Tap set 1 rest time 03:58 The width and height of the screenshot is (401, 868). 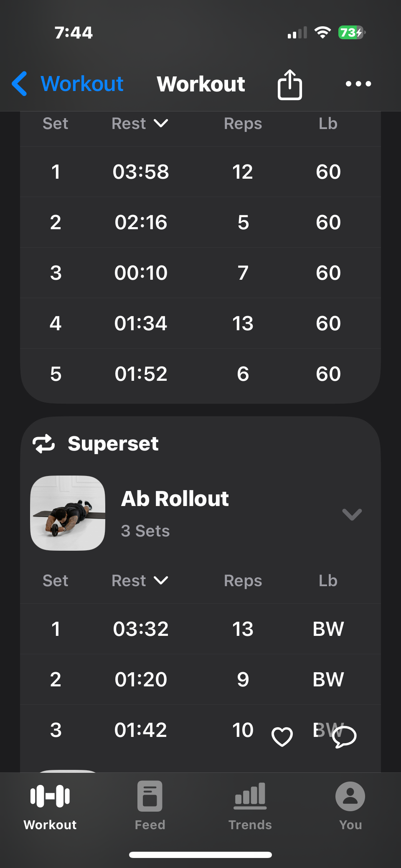point(141,172)
